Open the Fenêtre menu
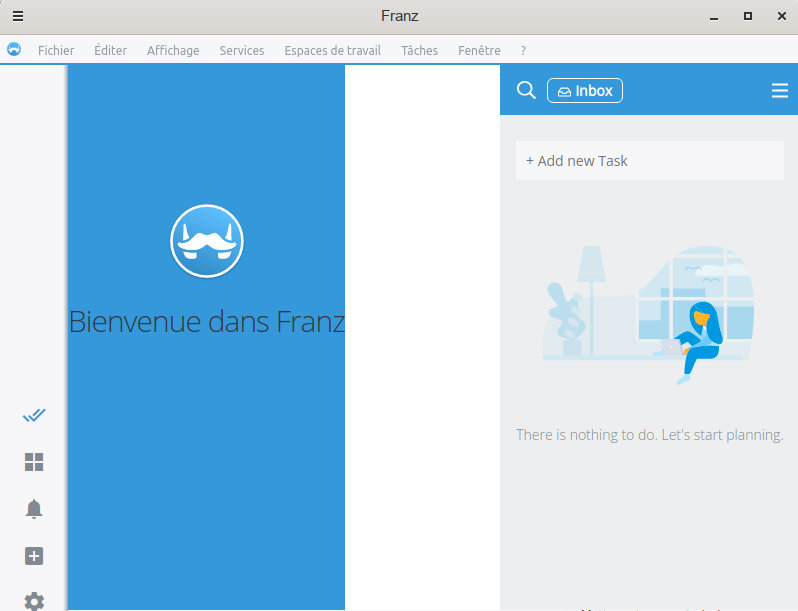 [x=479, y=50]
